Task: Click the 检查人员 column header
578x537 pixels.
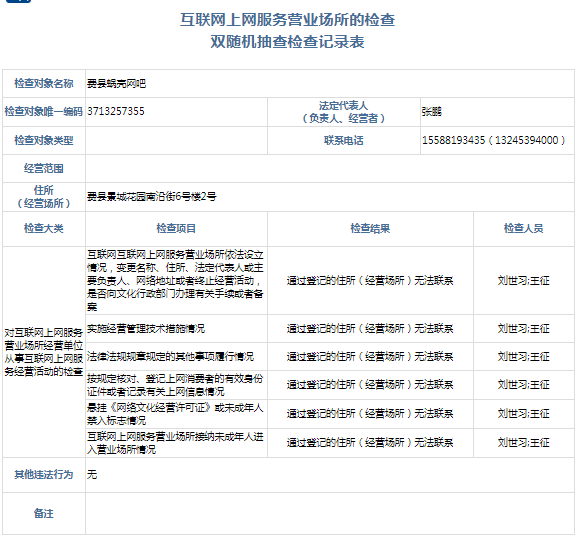Action: (x=523, y=229)
